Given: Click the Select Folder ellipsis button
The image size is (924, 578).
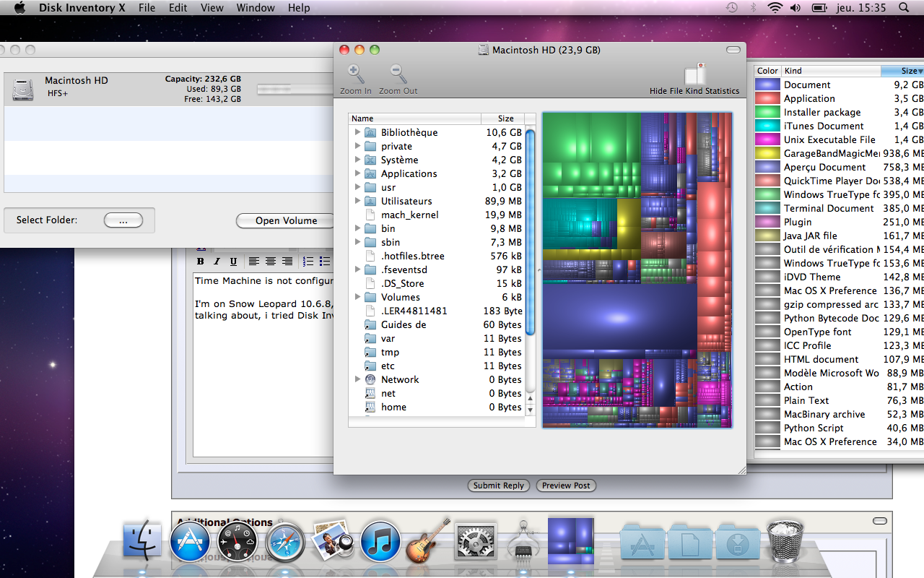Looking at the screenshot, I should click(123, 220).
